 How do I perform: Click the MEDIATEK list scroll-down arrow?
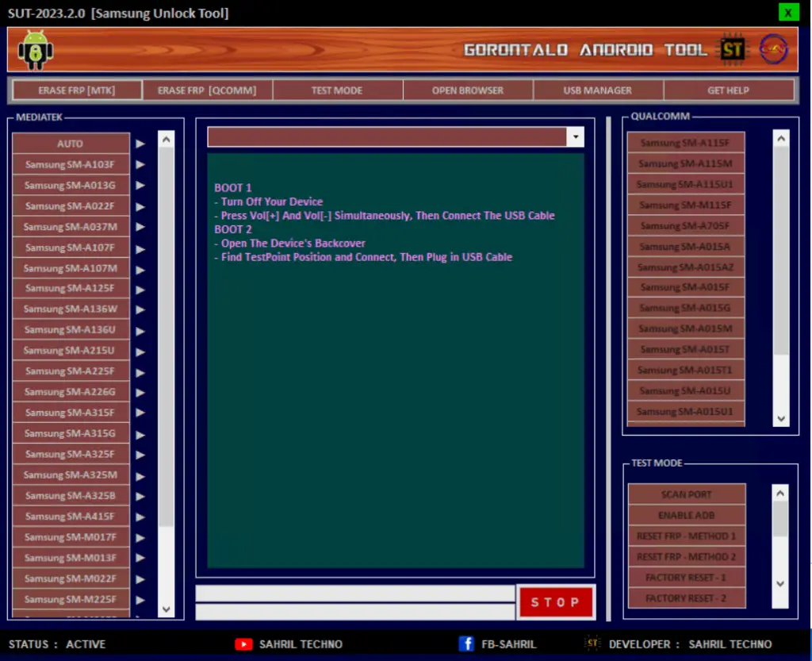(167, 609)
